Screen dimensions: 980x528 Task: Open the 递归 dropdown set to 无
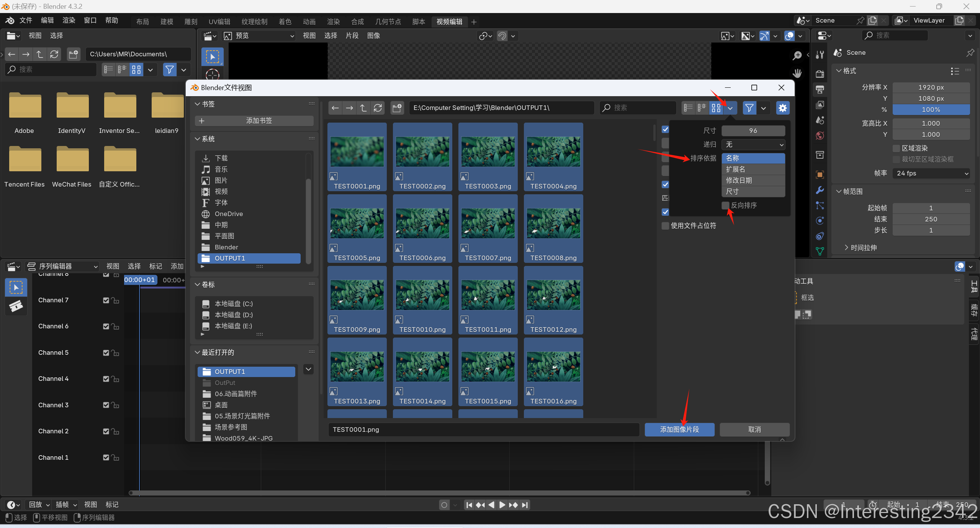[x=753, y=144]
